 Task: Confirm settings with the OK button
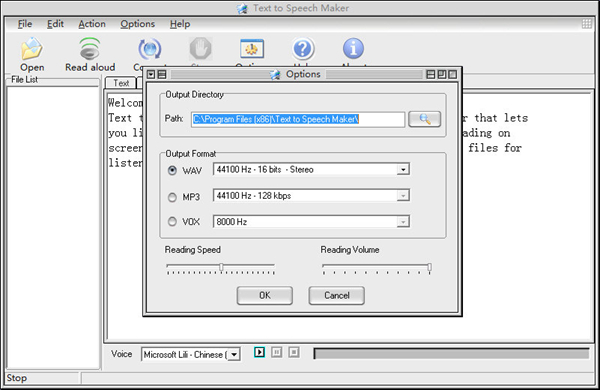(x=265, y=295)
